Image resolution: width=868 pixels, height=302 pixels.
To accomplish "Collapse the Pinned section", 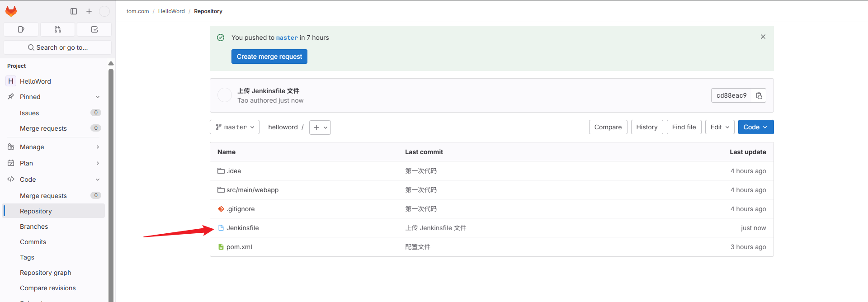I will (98, 97).
